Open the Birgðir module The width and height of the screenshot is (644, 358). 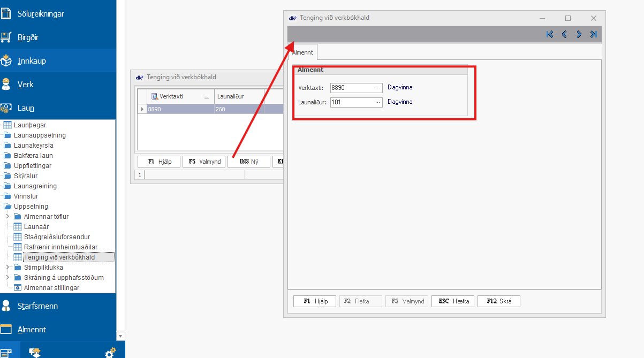28,37
